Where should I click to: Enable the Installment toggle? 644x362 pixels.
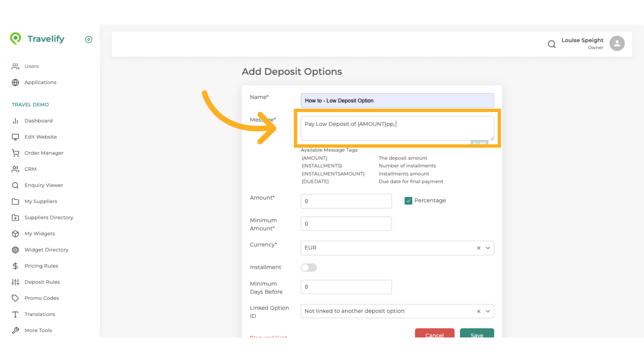[x=309, y=267]
